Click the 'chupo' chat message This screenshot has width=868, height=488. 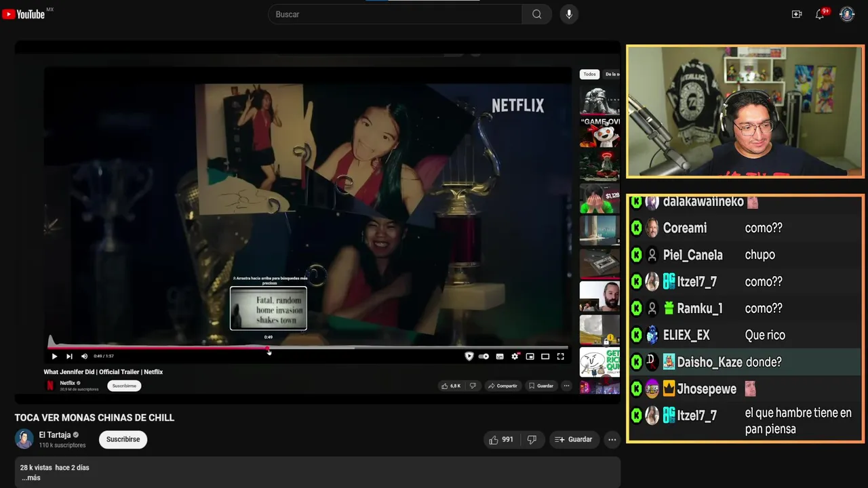coord(759,255)
